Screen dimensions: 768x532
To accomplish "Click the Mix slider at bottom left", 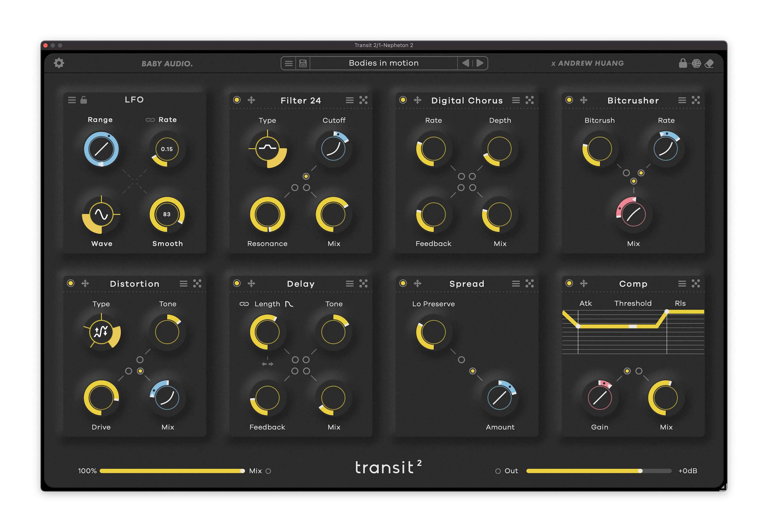I will pos(170,471).
